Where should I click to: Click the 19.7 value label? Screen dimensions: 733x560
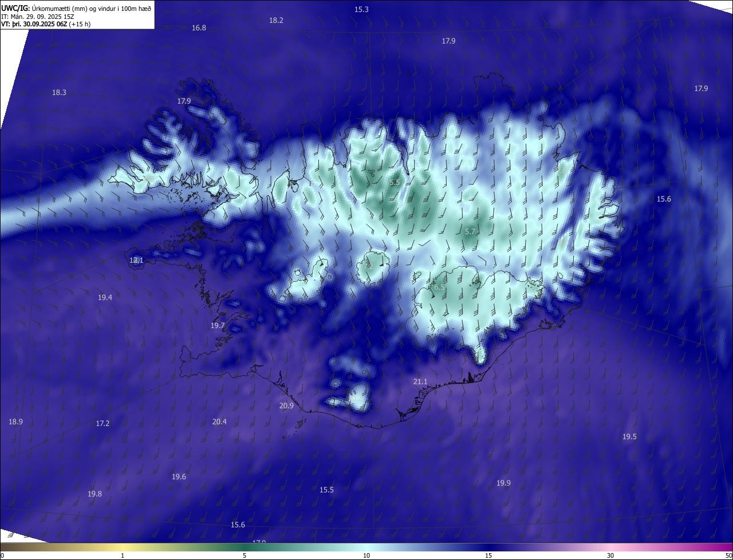click(x=218, y=325)
